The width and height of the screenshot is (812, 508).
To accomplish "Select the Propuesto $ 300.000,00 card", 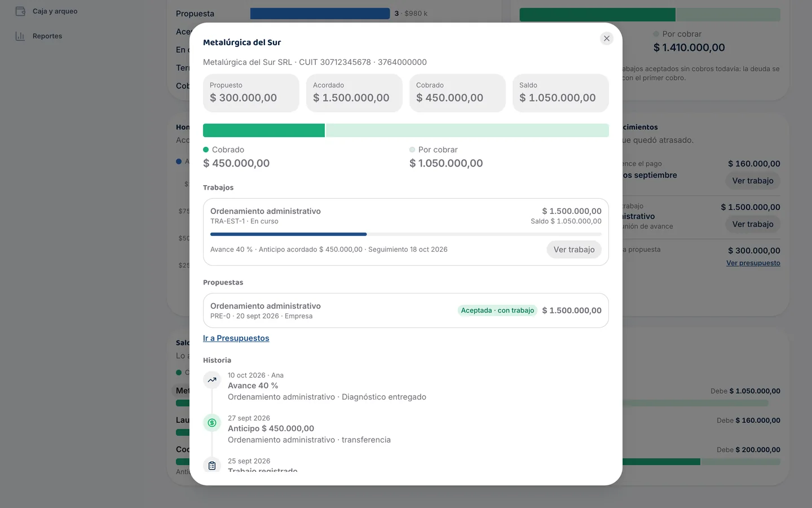I will (x=251, y=93).
